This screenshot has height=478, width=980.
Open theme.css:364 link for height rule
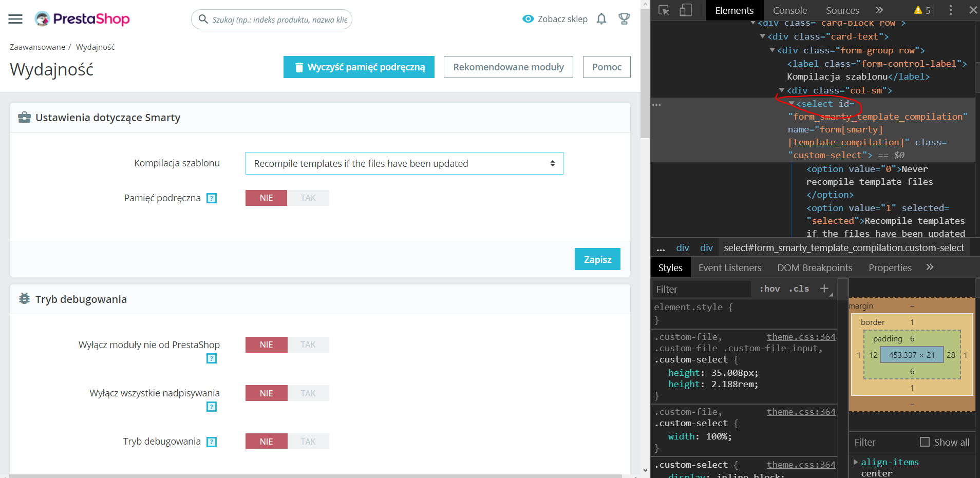801,337
